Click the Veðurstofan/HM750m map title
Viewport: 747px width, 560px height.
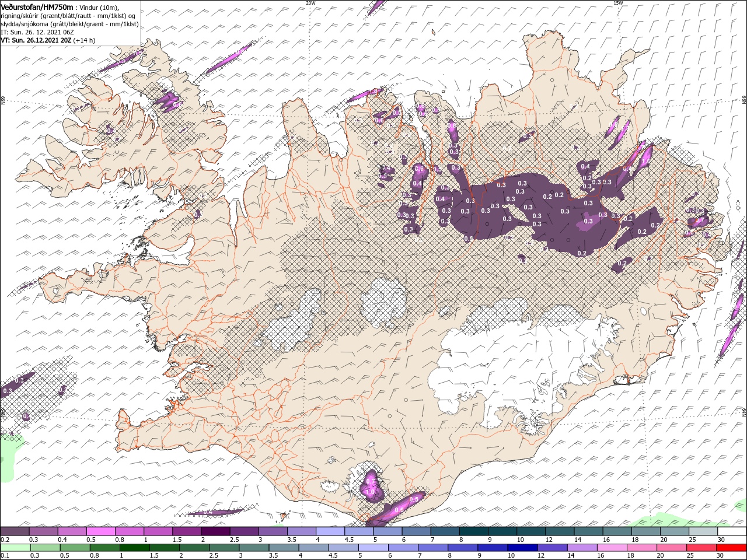click(x=37, y=7)
